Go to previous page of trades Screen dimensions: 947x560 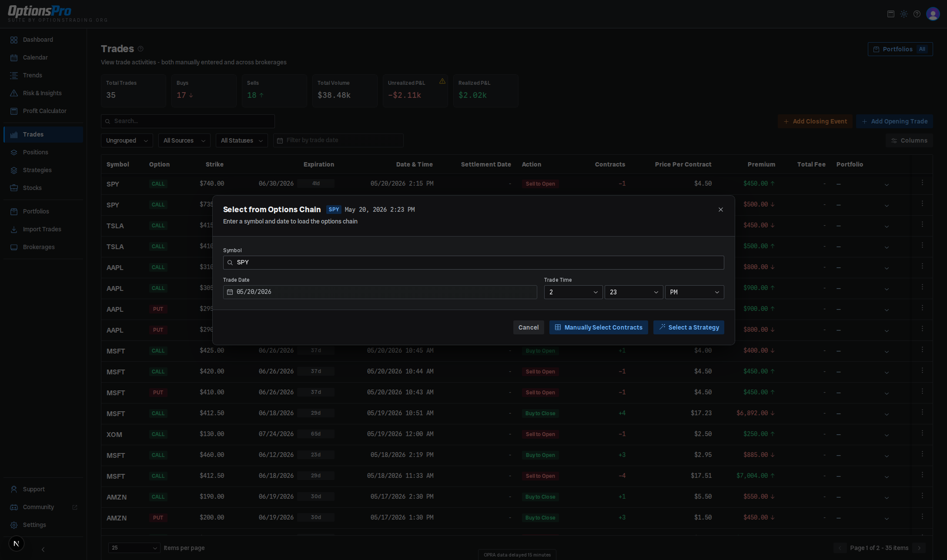coord(840,548)
